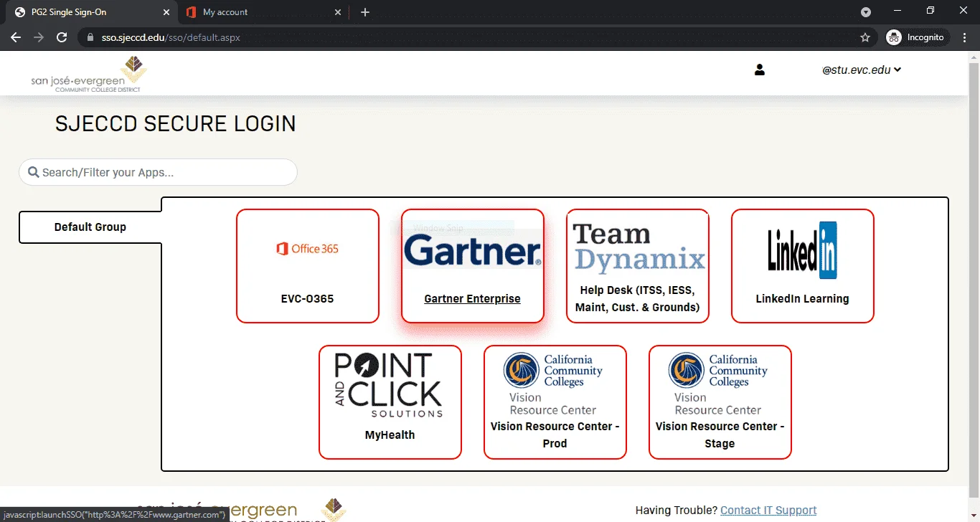The width and height of the screenshot is (980, 522).
Task: Close the PG2 Single Sign-On tab
Action: (x=166, y=12)
